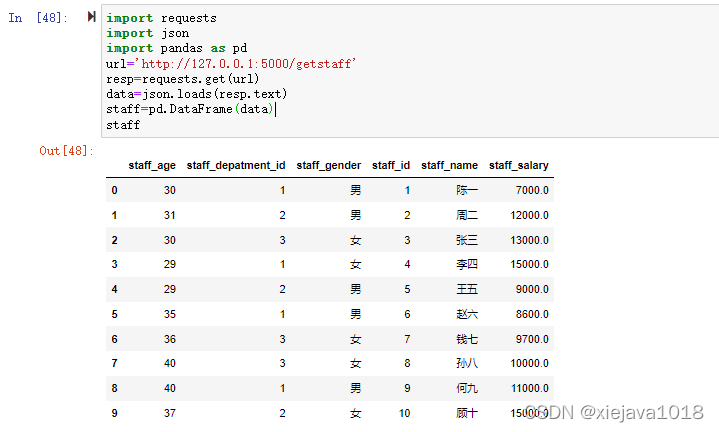
Task: Click the salary value 11000.0
Action: coord(530,388)
